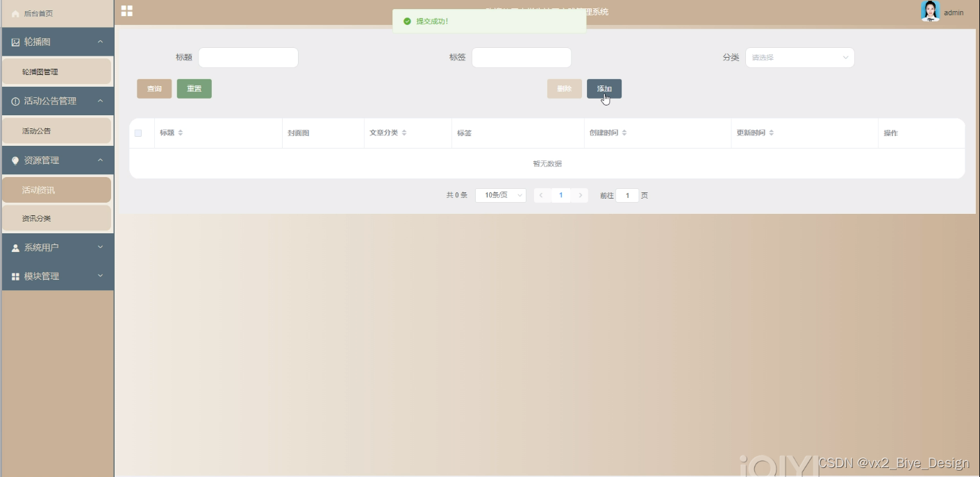Viewport: 980px width, 477px height.
Task: Open 资讯分类 menu item
Action: pos(57,219)
